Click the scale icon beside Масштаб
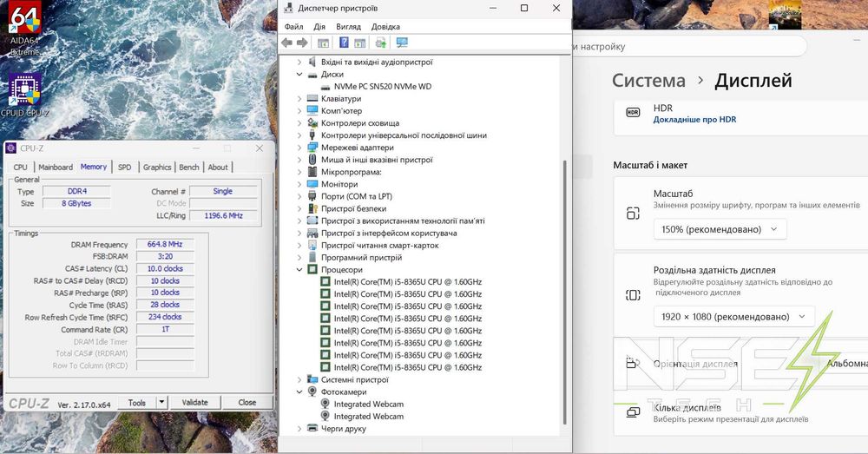Screen dimensions: 868x454 [x=633, y=214]
